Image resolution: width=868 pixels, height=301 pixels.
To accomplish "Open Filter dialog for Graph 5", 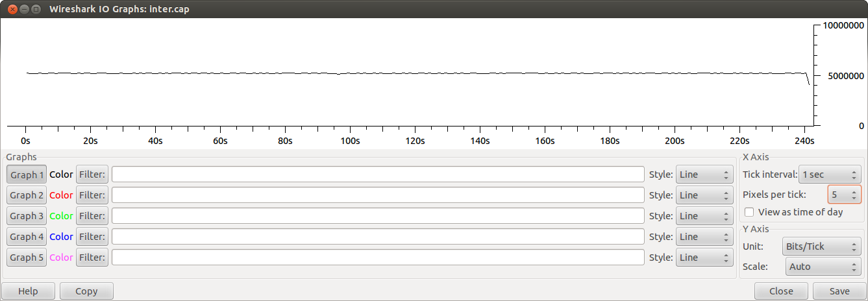I will (92, 258).
